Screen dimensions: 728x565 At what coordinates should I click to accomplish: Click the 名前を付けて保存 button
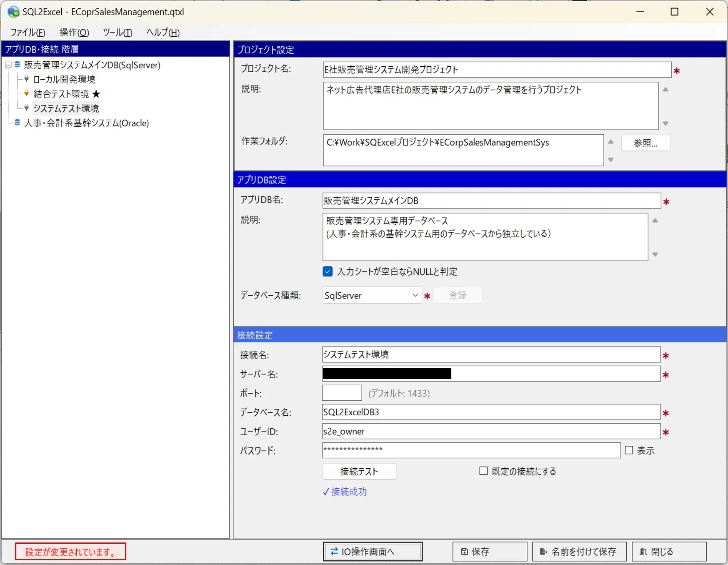(x=579, y=552)
